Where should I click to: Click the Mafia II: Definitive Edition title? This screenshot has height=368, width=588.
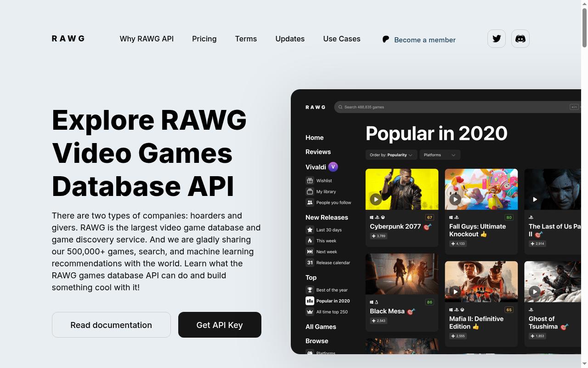(x=476, y=322)
